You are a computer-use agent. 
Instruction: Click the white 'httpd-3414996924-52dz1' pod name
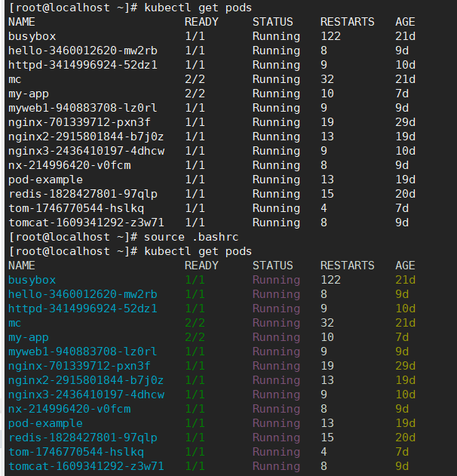click(83, 65)
